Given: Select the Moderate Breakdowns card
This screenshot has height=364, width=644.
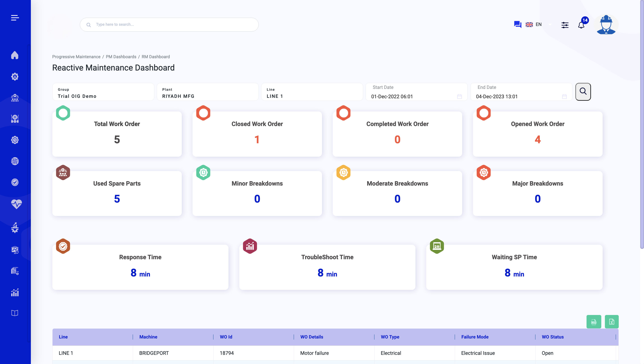Looking at the screenshot, I should tap(398, 193).
